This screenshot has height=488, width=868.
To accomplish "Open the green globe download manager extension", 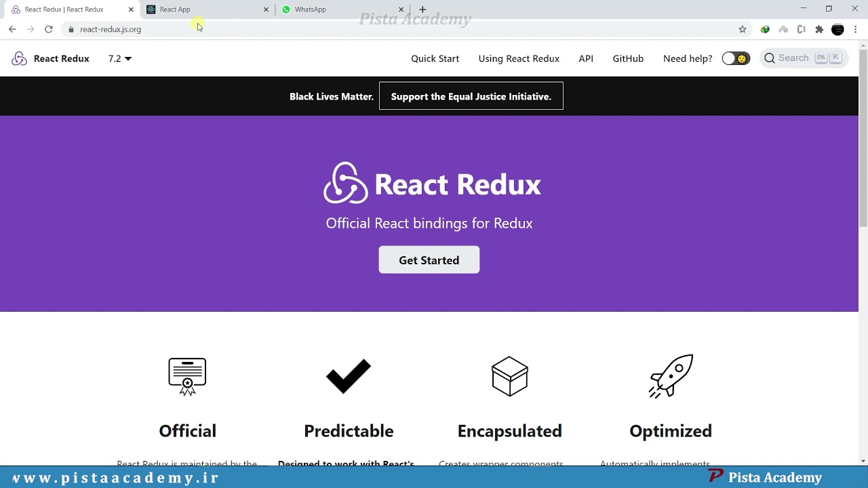I will pyautogui.click(x=765, y=29).
